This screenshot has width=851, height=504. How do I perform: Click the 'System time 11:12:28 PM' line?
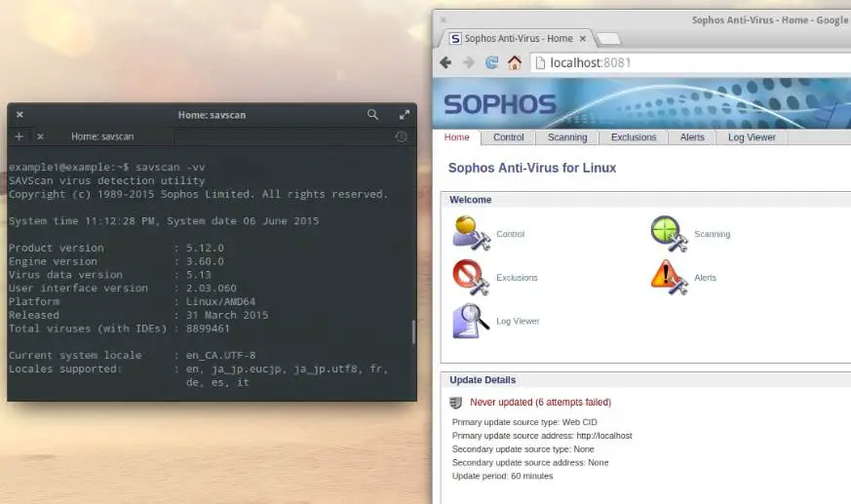(x=164, y=221)
